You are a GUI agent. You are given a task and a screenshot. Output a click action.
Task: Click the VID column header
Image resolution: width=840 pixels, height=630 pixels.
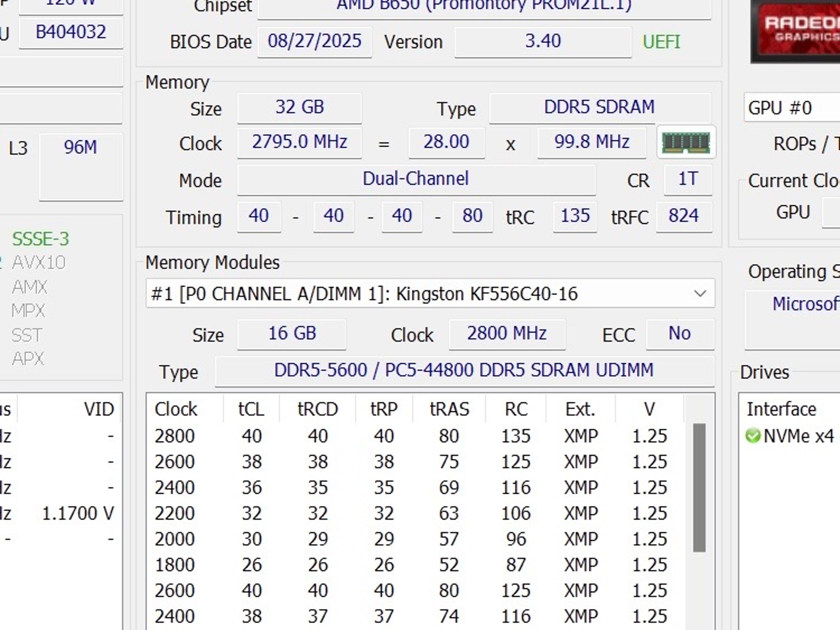[x=99, y=409]
